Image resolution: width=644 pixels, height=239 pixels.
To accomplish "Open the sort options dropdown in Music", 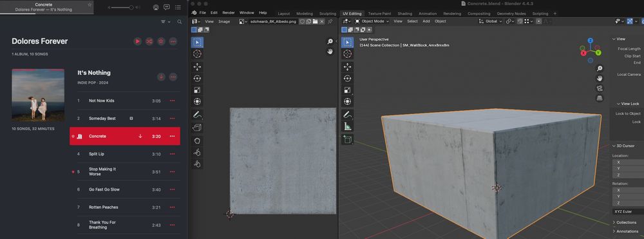I will tap(166, 22).
